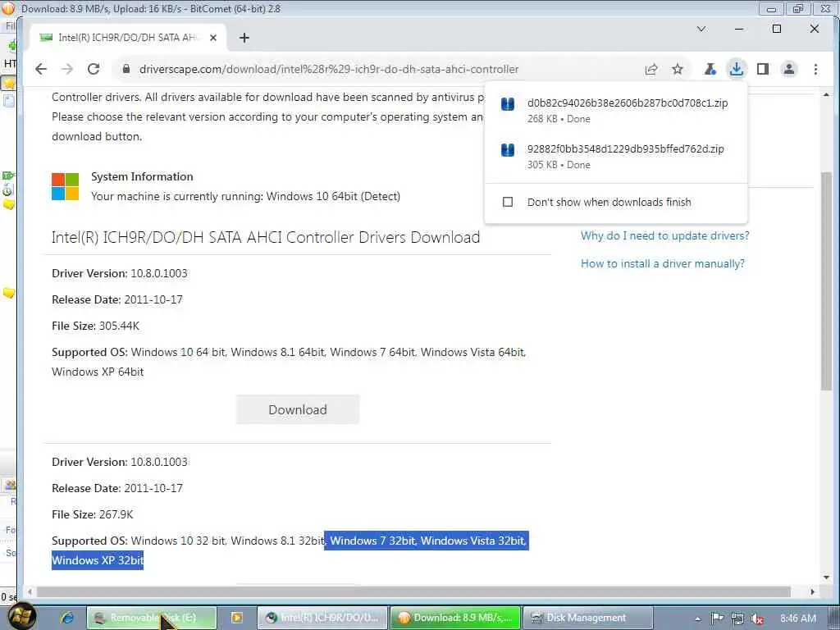The width and height of the screenshot is (840, 630).
Task: Switch to BitComet Download taskbar button
Action: [x=454, y=618]
